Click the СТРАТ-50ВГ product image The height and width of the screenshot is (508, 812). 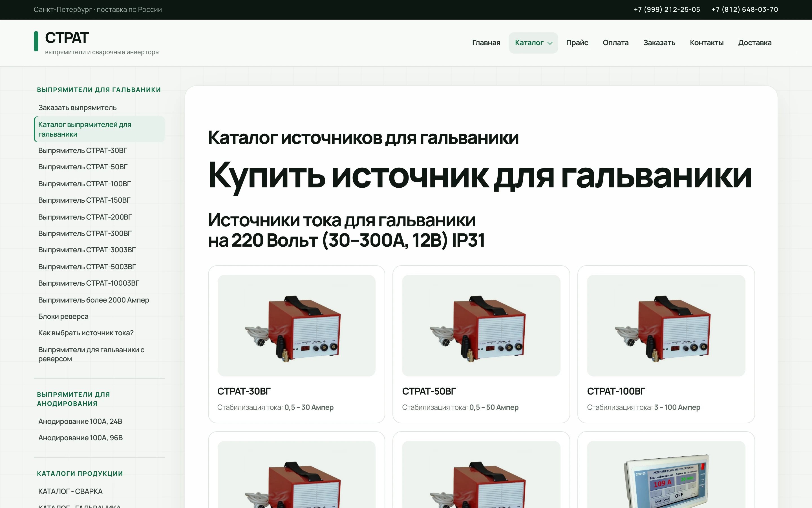(x=481, y=326)
